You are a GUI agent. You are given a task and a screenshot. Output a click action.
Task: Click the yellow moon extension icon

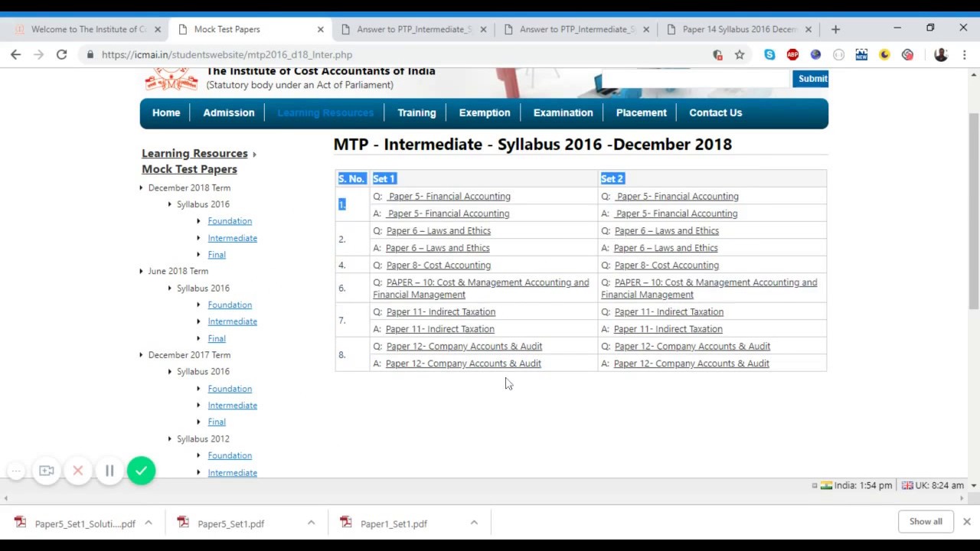click(884, 54)
